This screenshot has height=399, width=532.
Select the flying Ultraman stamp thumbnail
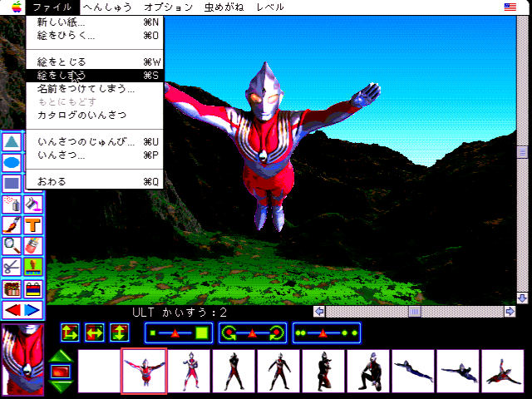[144, 372]
